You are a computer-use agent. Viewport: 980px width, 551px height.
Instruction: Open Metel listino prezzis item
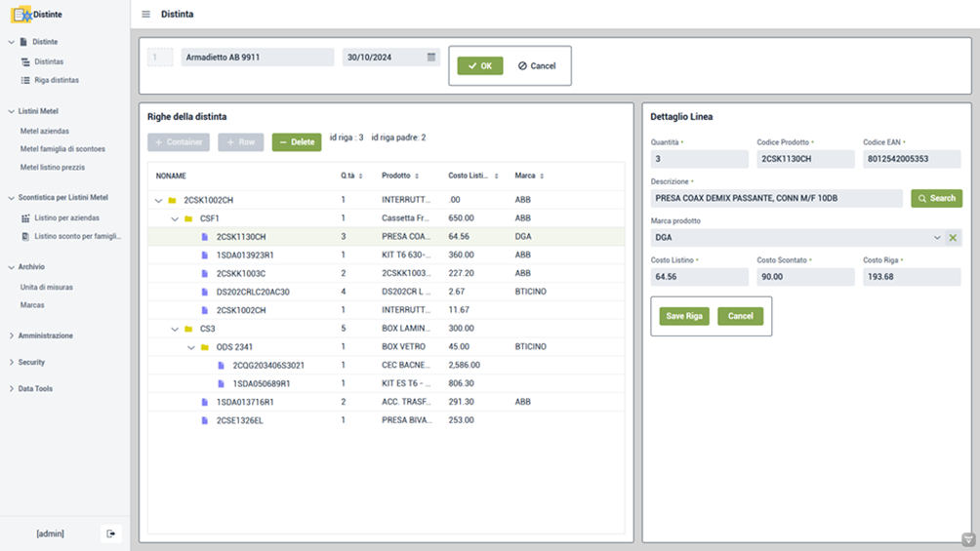point(53,168)
